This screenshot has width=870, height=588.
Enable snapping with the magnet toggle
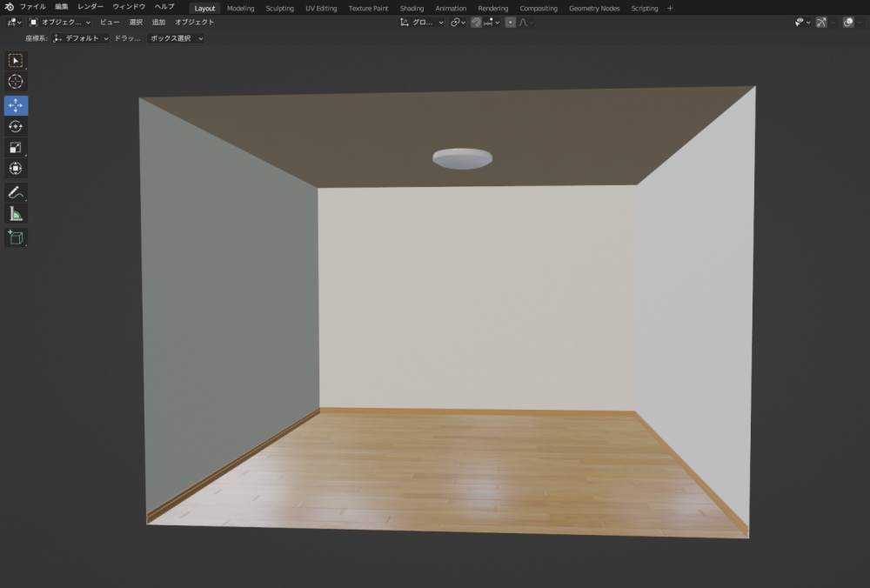tap(477, 23)
